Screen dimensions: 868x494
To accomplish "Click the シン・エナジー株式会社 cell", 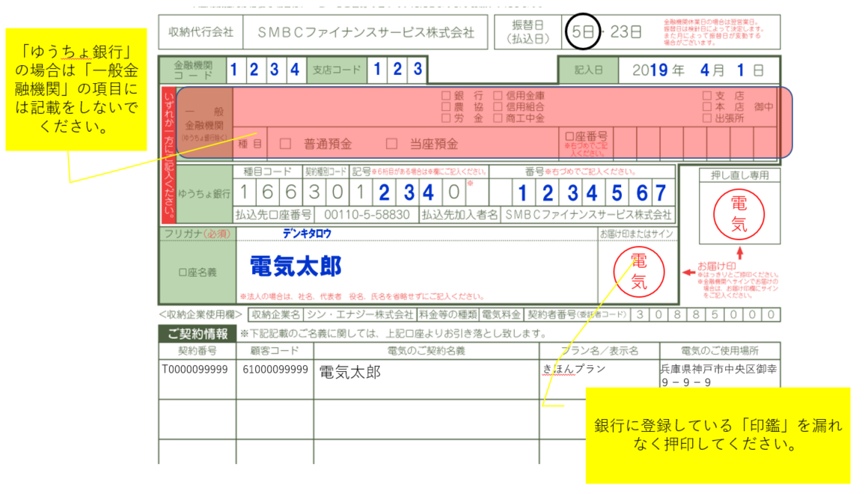I will click(361, 314).
